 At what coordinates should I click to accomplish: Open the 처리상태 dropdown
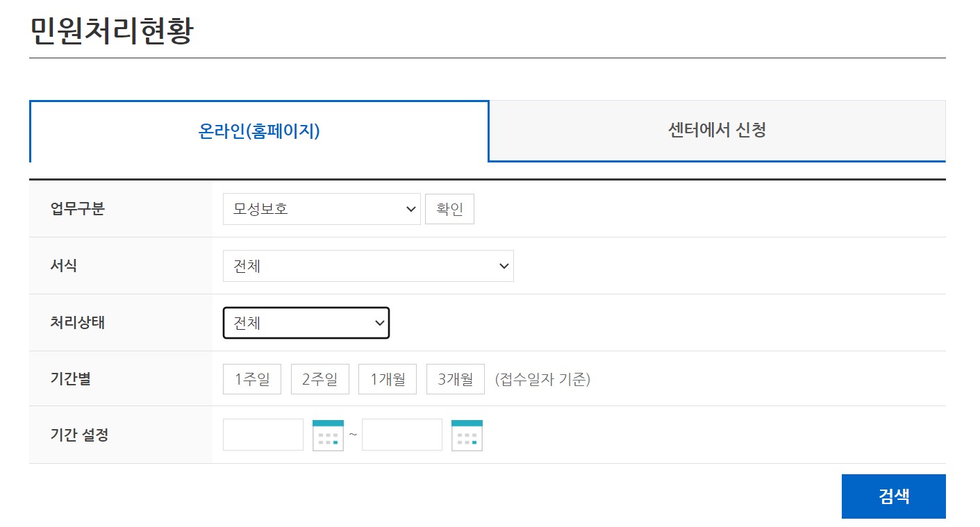306,322
